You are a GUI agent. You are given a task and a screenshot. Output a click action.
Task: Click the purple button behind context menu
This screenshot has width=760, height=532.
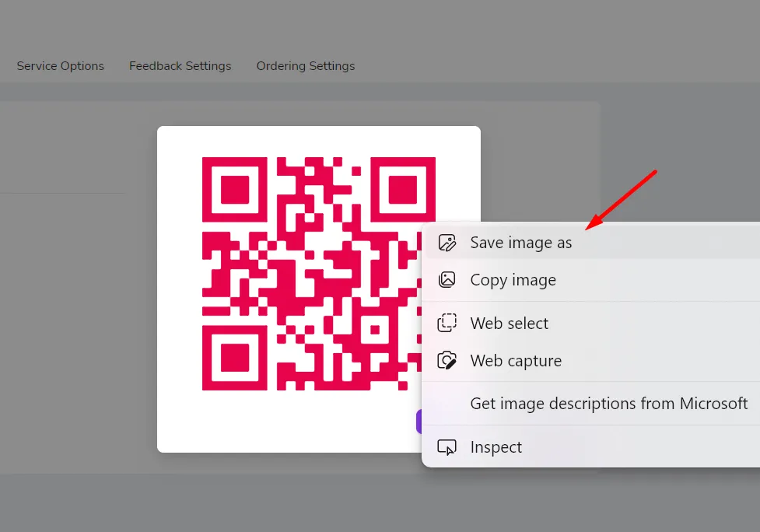419,421
